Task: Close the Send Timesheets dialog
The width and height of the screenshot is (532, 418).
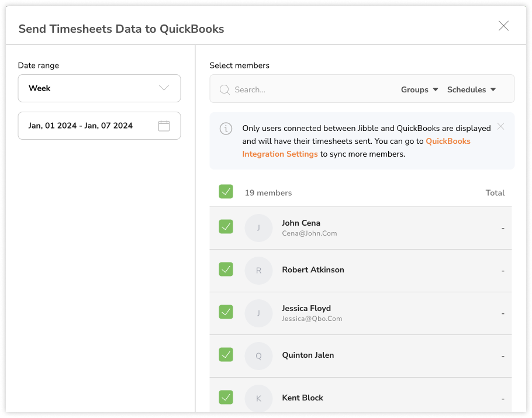Action: pos(503,26)
